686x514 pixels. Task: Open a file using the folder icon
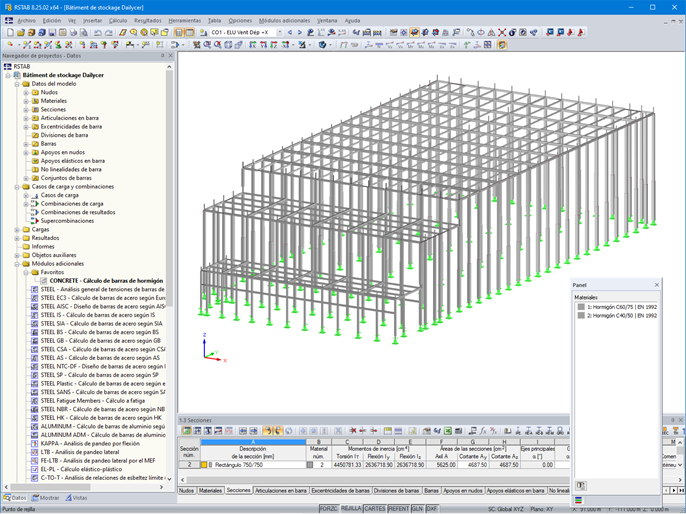pos(21,32)
